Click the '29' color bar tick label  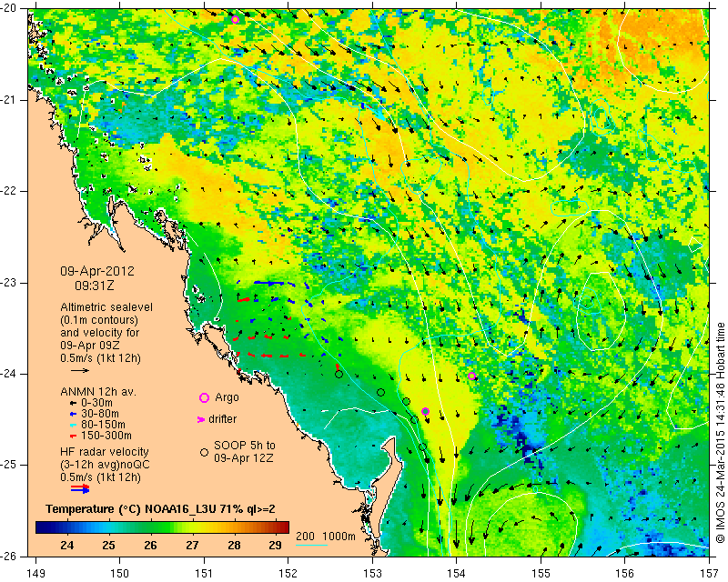pos(276,546)
